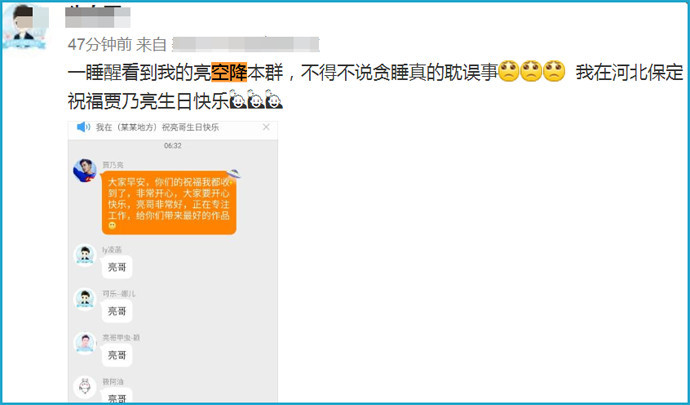Close the group announcement banner
This screenshot has height=405, width=690.
(x=266, y=127)
